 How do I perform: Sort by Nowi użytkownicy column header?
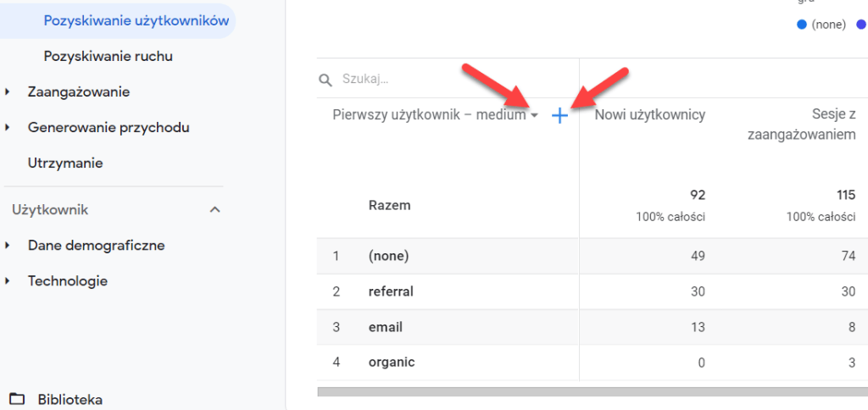click(x=649, y=115)
